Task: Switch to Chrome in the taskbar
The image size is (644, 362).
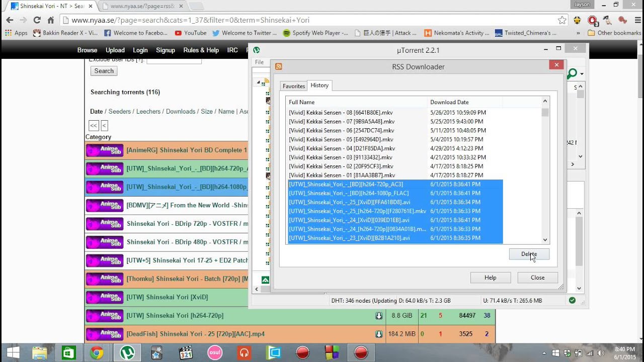Action: pyautogui.click(x=97, y=353)
